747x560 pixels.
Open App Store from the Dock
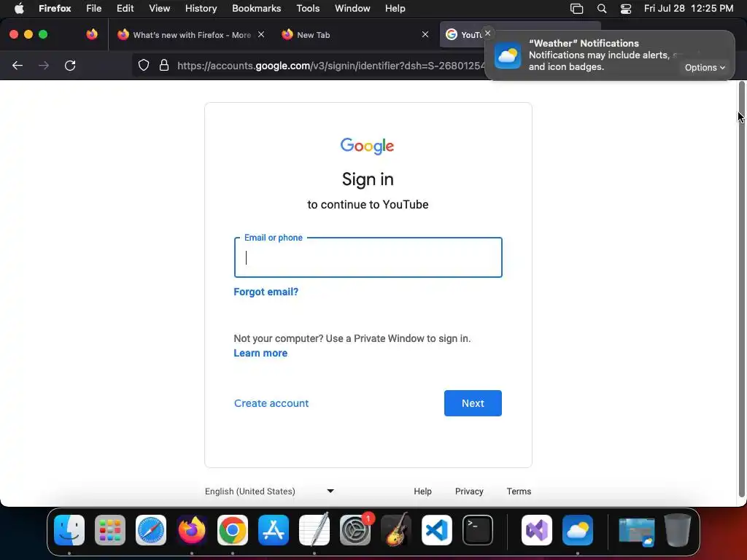pyautogui.click(x=274, y=530)
